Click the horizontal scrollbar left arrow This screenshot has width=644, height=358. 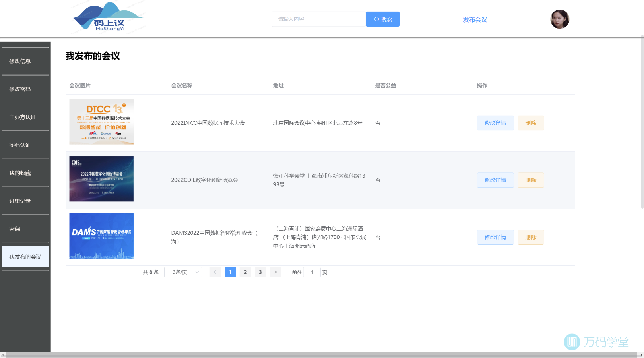click(x=2, y=355)
